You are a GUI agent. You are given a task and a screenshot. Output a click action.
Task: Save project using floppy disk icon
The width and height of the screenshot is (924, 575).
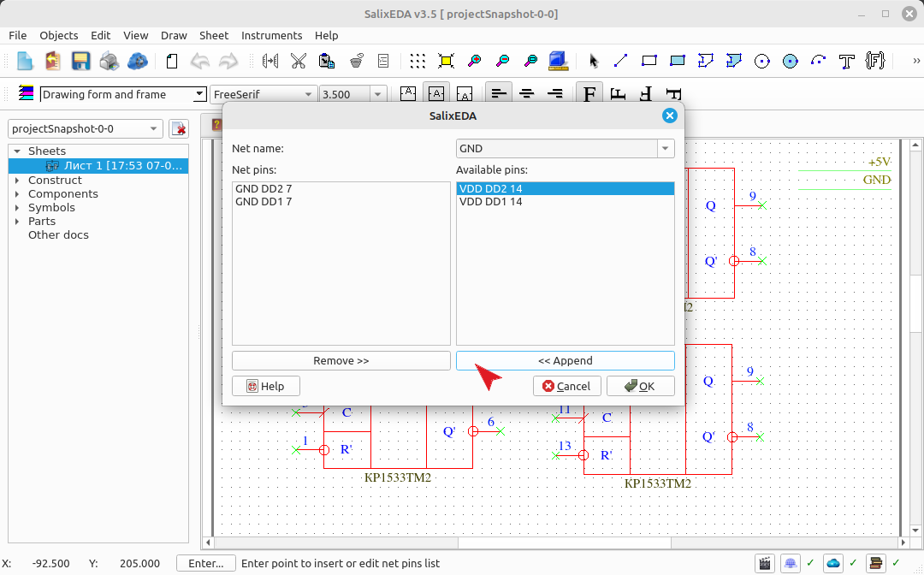(x=80, y=61)
